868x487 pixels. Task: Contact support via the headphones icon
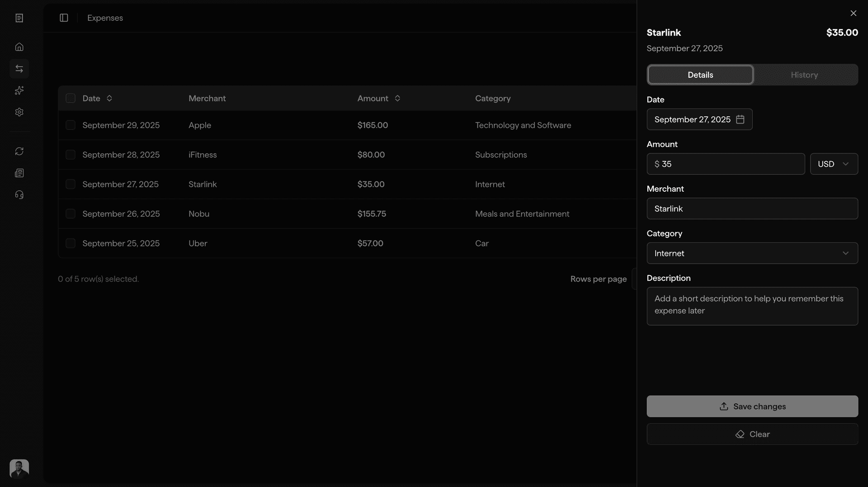19,194
